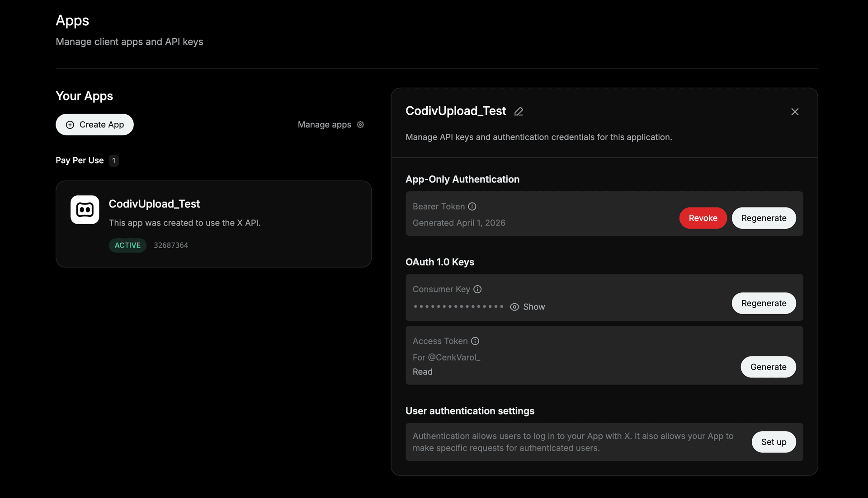Image resolution: width=868 pixels, height=498 pixels.
Task: Click the ACTIVE status badge
Action: click(x=127, y=245)
